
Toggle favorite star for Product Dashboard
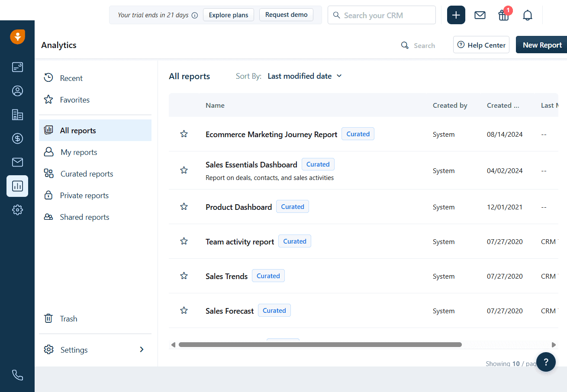tap(184, 207)
